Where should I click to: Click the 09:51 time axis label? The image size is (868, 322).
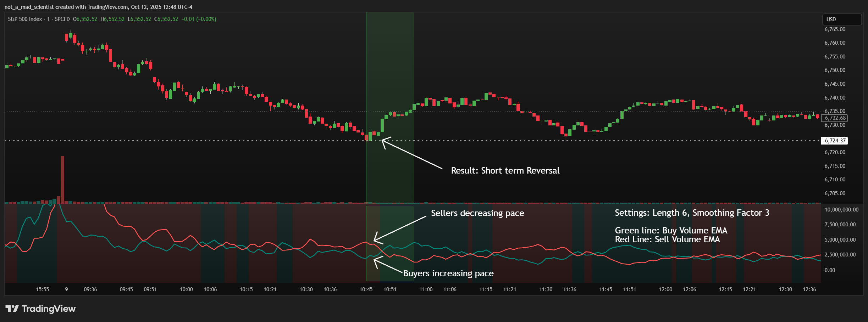[150, 289]
